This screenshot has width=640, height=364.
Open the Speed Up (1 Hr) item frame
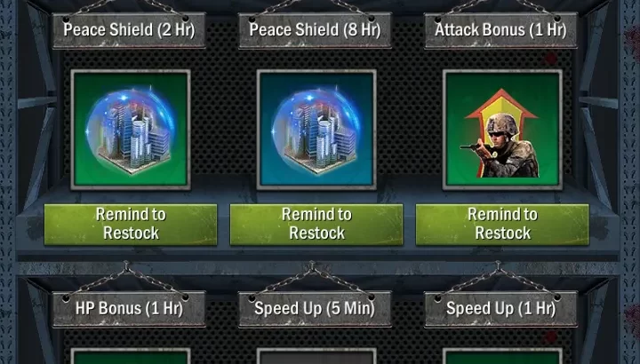pyautogui.click(x=502, y=356)
